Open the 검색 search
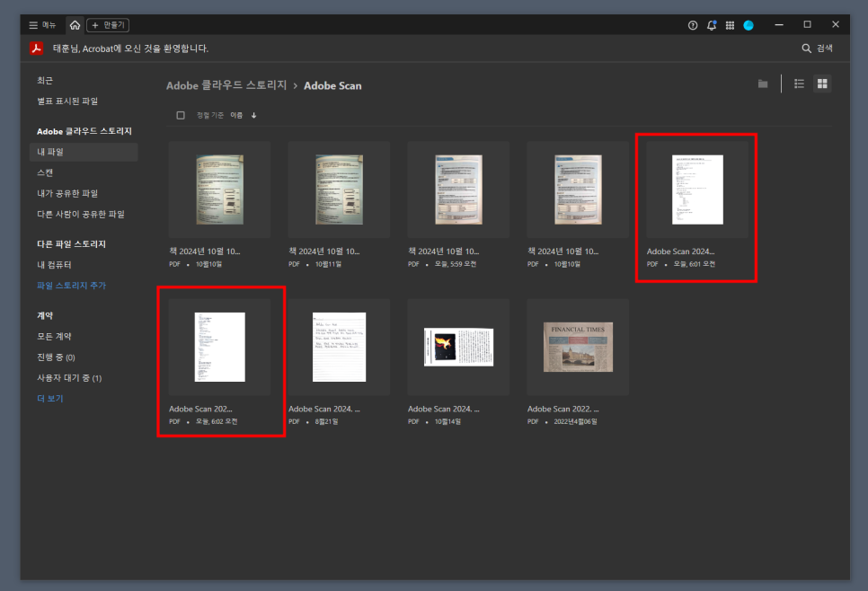Viewport: 868px width, 591px height. click(x=817, y=49)
